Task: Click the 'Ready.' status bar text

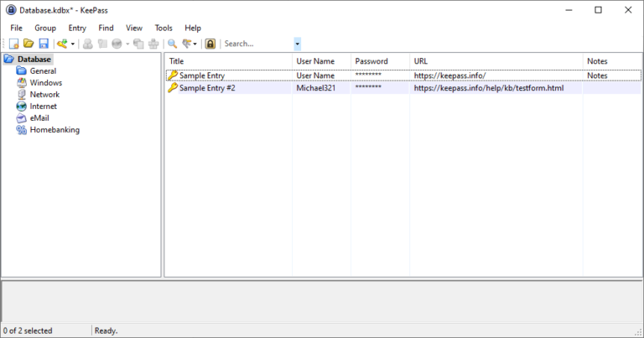Action: coord(106,330)
